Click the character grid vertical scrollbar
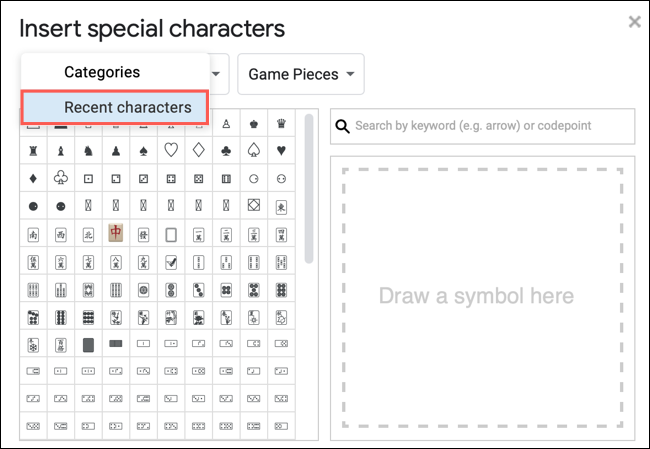 (309, 188)
